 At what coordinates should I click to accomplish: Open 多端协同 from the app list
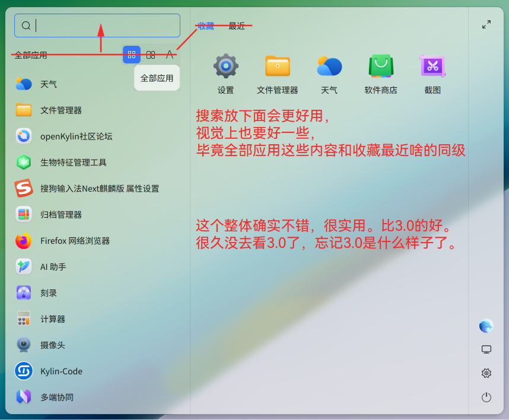97,397
